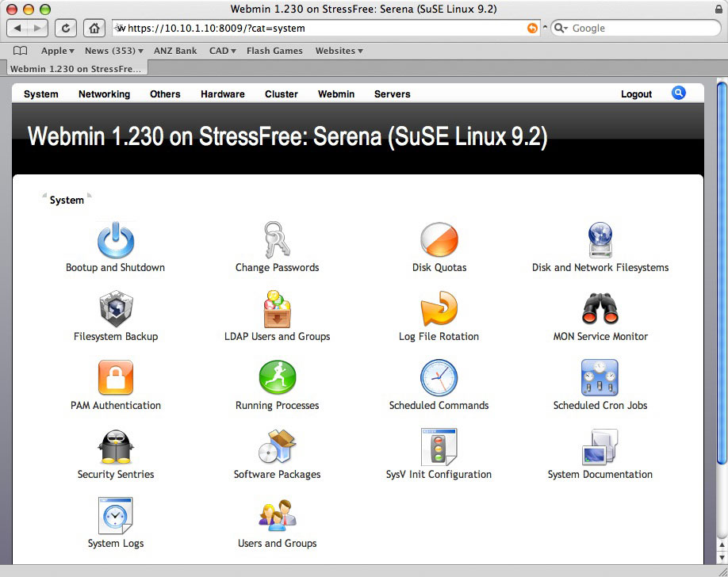Open the MON Service Monitor binoculars icon
The image size is (728, 577).
[600, 308]
